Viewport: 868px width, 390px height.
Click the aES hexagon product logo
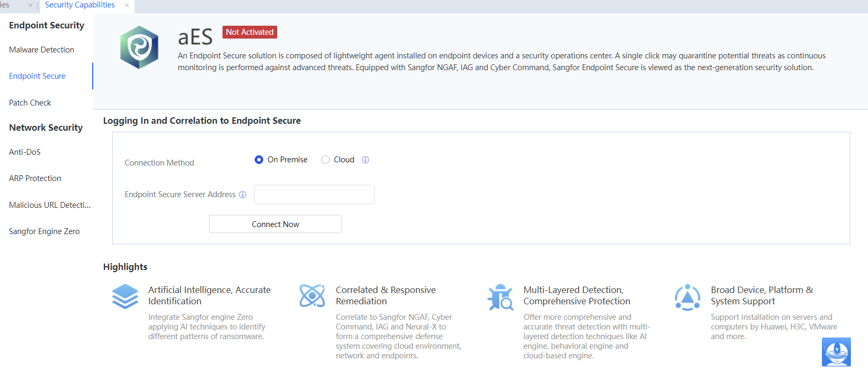tap(139, 48)
